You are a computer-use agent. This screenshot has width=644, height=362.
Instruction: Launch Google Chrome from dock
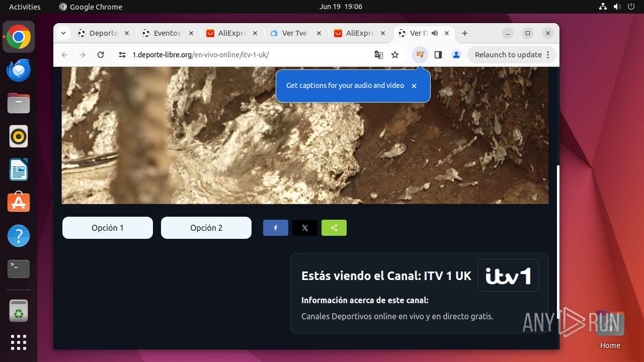click(x=19, y=37)
